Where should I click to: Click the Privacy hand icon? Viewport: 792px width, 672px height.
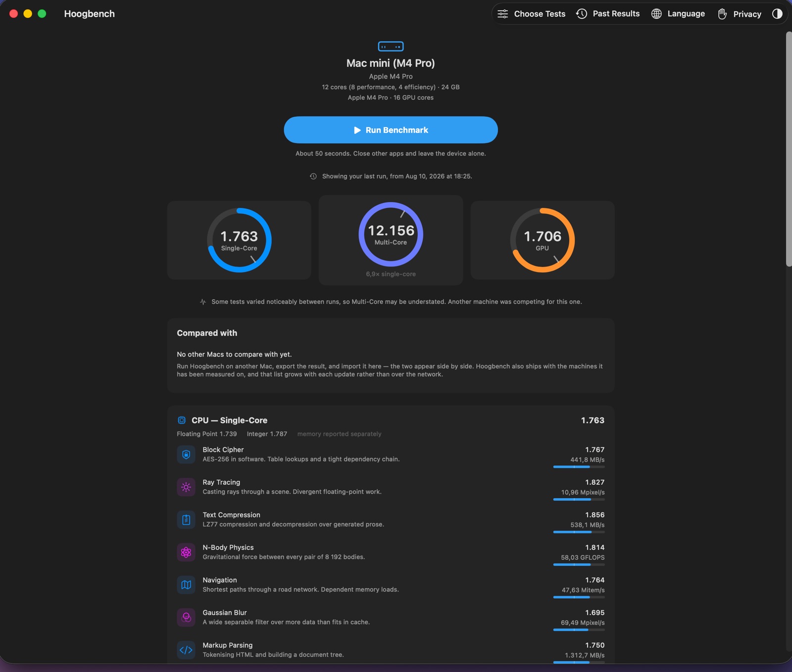(722, 14)
